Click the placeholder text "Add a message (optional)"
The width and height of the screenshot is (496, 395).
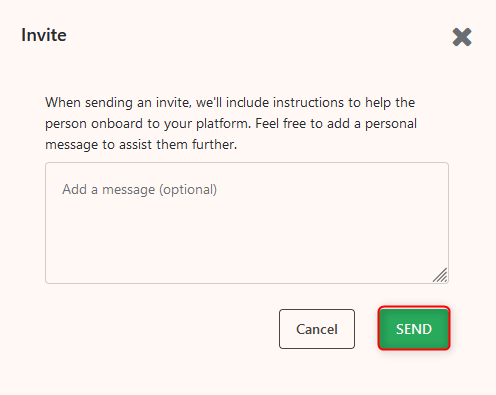(139, 190)
